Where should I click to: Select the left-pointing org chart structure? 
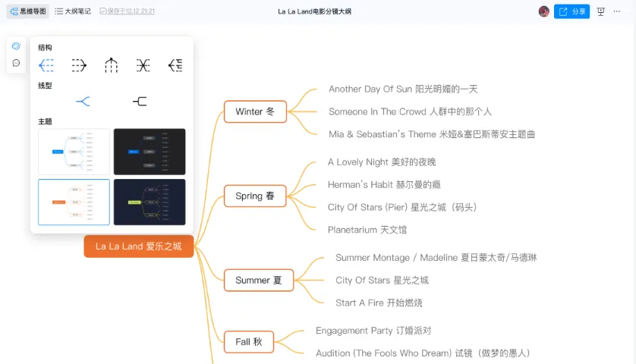click(x=175, y=65)
